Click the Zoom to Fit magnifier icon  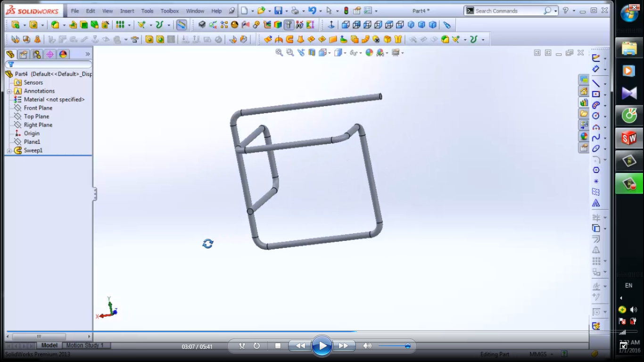[279, 53]
